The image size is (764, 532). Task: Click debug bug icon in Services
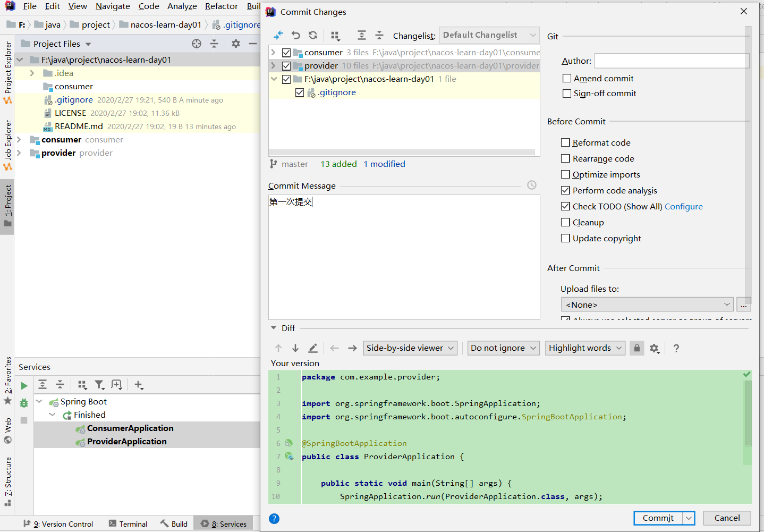(24, 403)
